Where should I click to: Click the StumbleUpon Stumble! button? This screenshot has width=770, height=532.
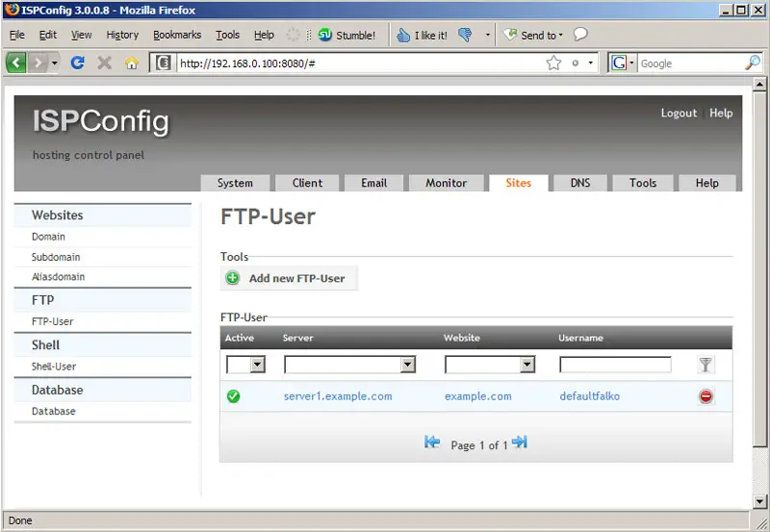(346, 35)
